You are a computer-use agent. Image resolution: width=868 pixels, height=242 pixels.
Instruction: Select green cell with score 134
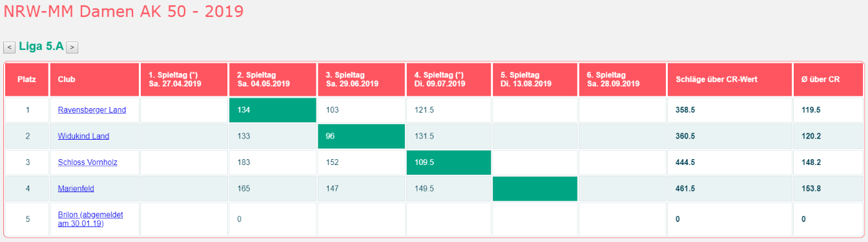point(273,110)
